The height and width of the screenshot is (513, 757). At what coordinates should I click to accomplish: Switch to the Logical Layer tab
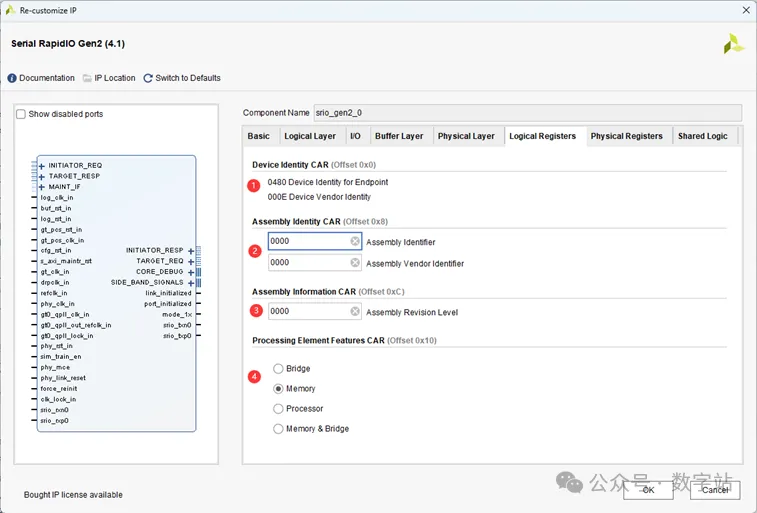[x=310, y=136]
